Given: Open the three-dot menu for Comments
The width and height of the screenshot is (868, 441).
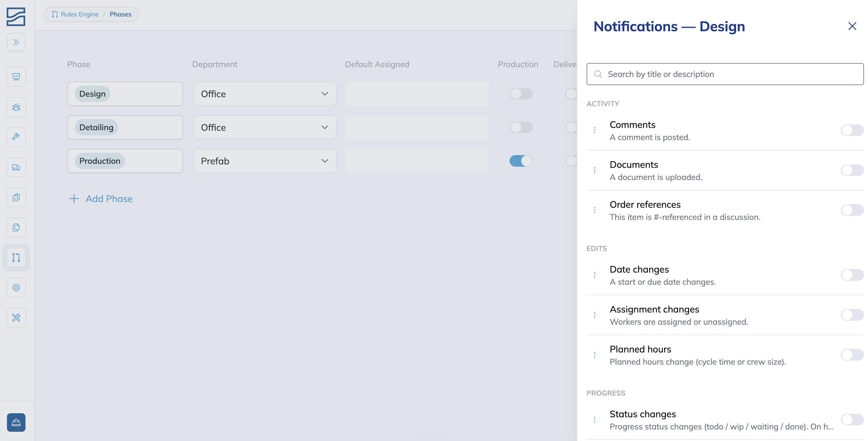Looking at the screenshot, I should click(595, 131).
